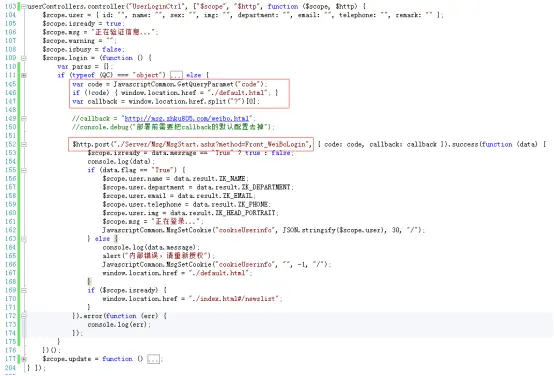This screenshot has height=376, width=554.
Task: Click $scope.isready = true on line 105
Action: 83,24
